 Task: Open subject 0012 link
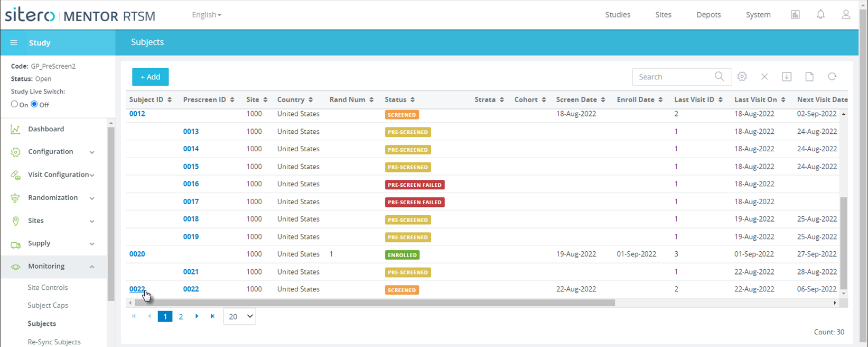point(137,114)
